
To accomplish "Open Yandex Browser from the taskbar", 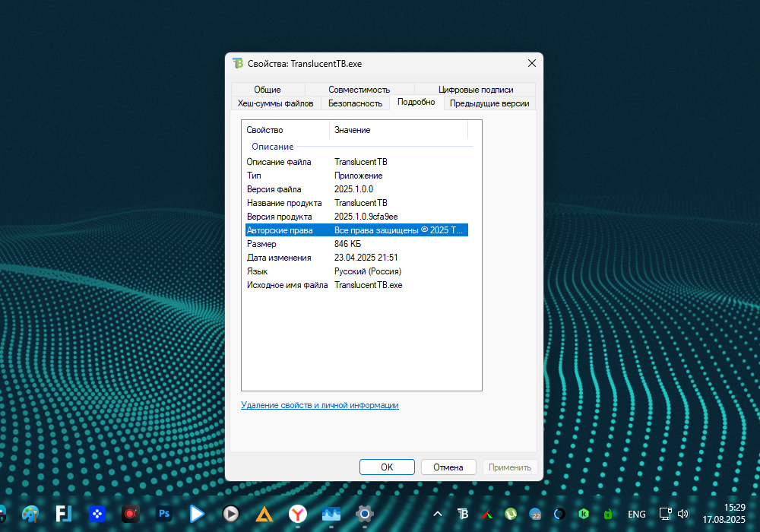I will (298, 514).
